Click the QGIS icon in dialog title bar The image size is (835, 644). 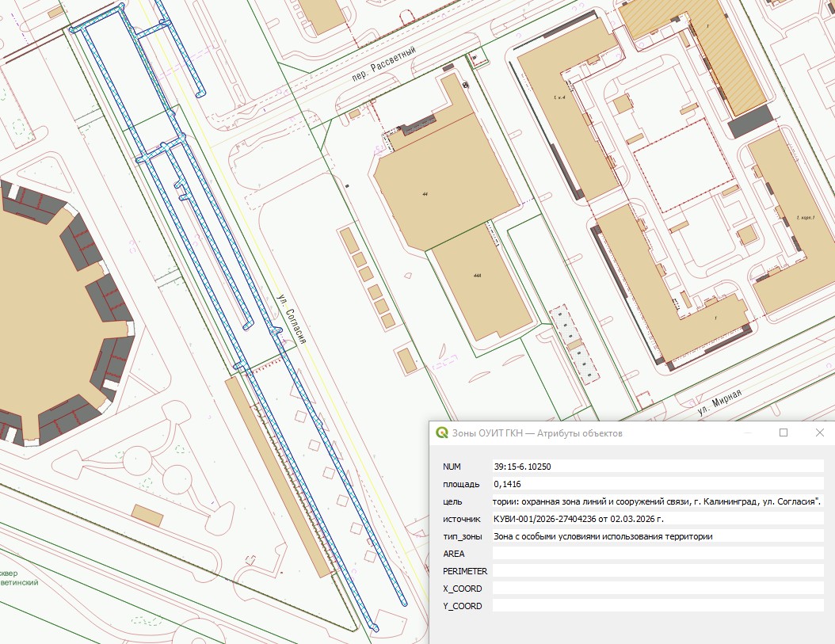tap(442, 433)
